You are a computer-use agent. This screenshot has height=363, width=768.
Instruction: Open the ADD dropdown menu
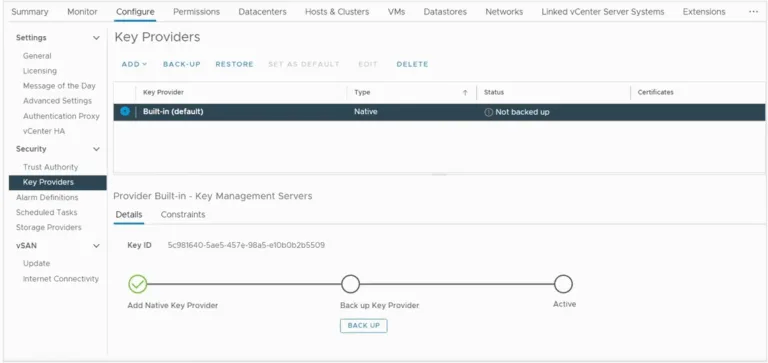click(134, 64)
